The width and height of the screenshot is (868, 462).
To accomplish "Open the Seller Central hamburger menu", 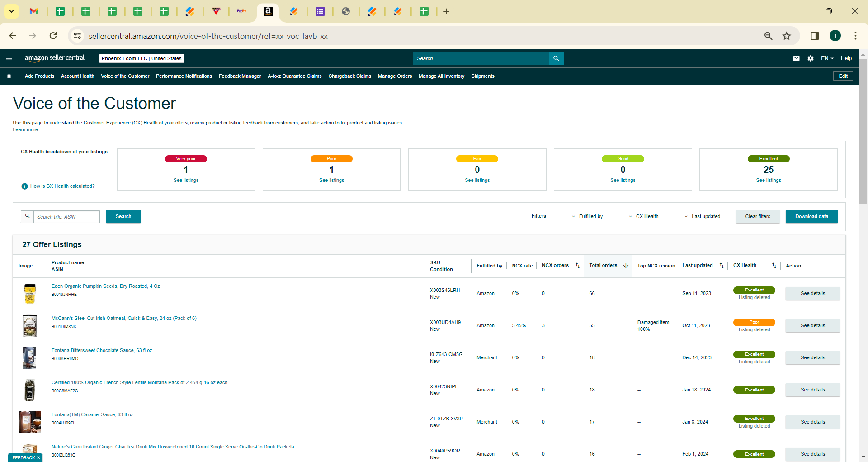I will point(9,58).
